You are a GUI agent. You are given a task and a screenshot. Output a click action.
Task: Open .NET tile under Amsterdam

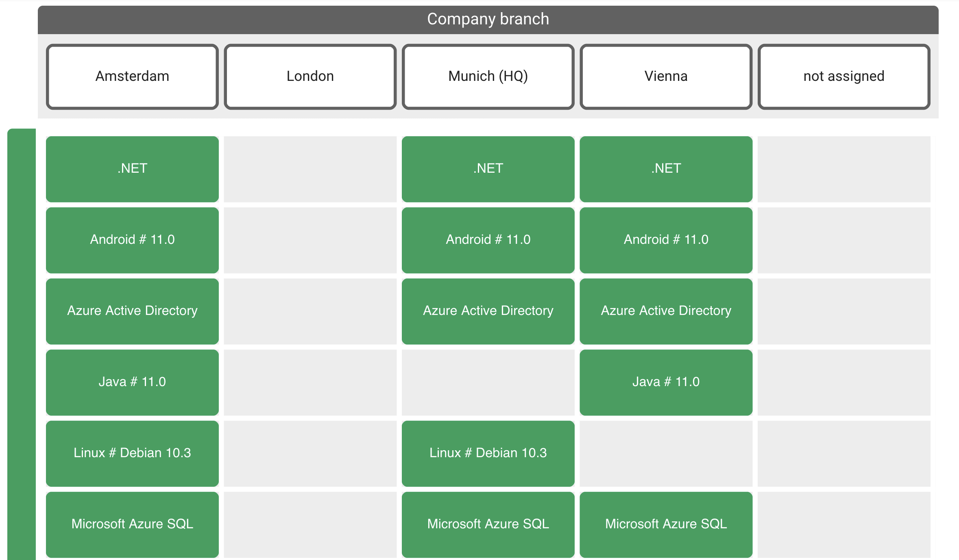click(x=132, y=169)
